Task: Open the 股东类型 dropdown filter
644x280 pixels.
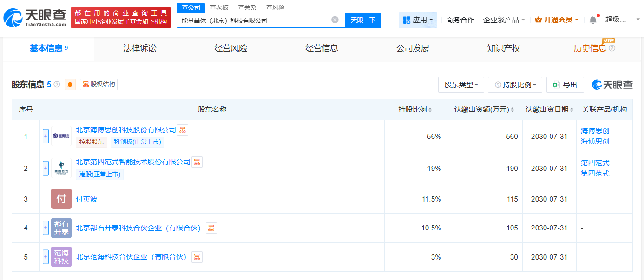Action: [461, 85]
